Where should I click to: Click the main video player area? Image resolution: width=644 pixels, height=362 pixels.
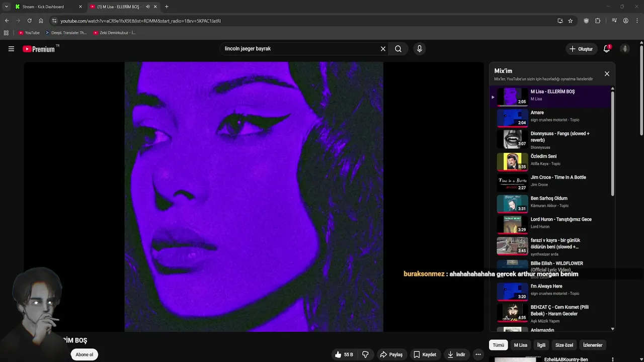[x=254, y=197]
